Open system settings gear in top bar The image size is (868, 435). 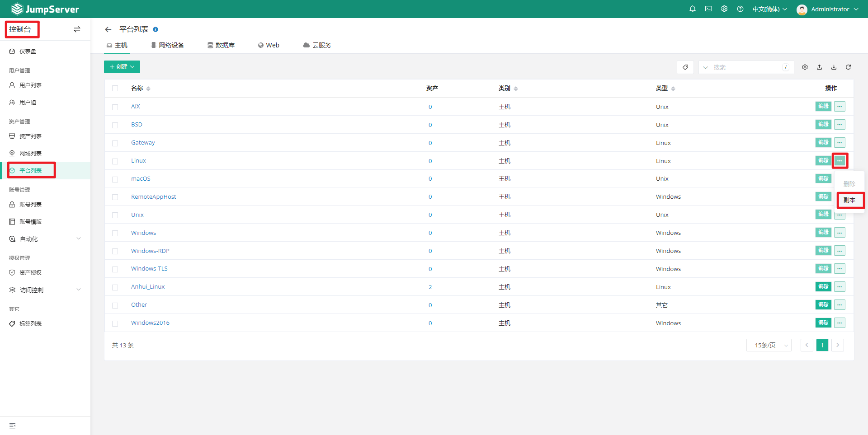724,9
